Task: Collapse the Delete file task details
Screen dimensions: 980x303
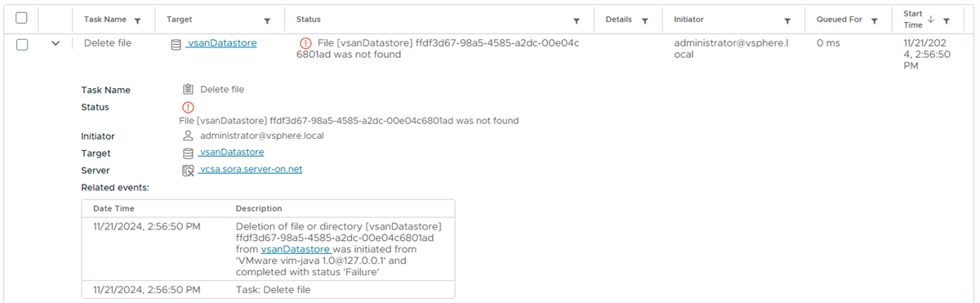Action: [x=56, y=44]
